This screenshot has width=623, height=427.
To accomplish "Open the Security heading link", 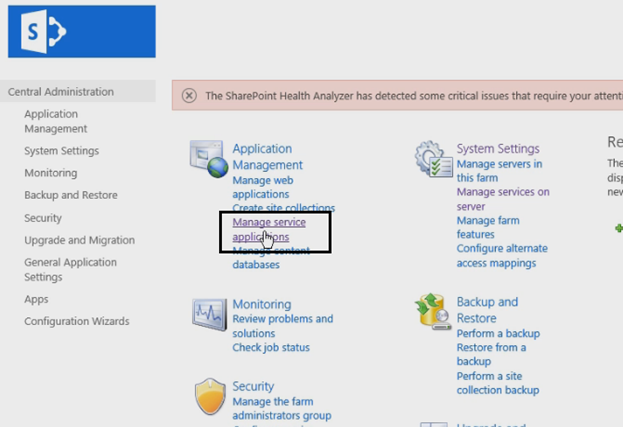I will click(253, 386).
